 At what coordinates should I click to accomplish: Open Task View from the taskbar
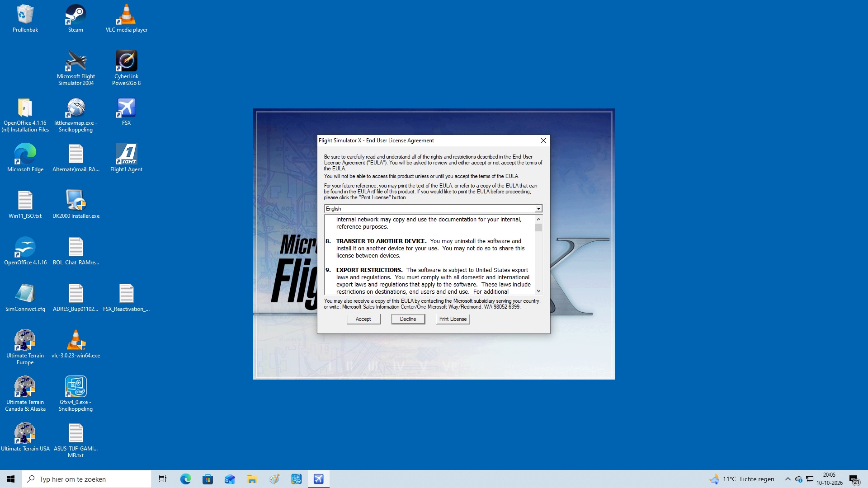tap(163, 479)
